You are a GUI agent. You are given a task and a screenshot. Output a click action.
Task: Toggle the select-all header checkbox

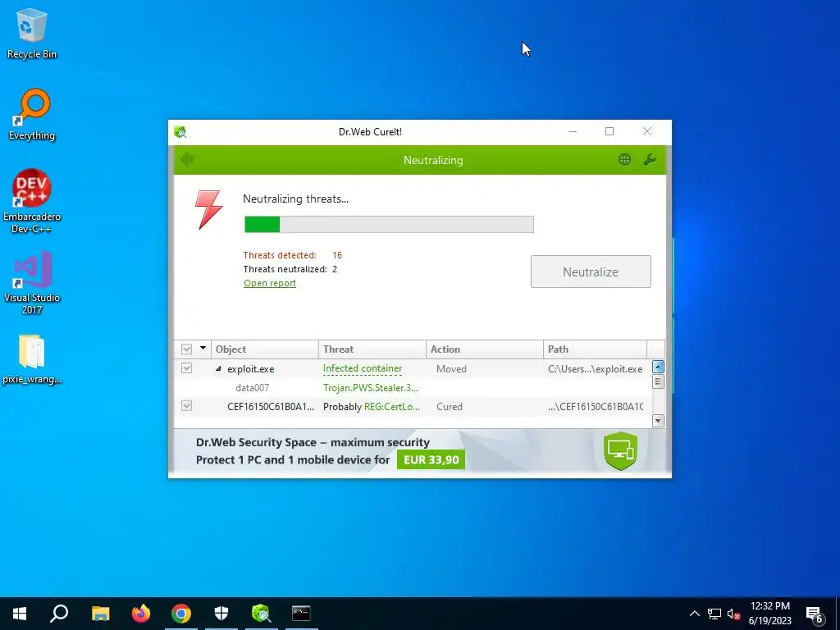pos(186,349)
